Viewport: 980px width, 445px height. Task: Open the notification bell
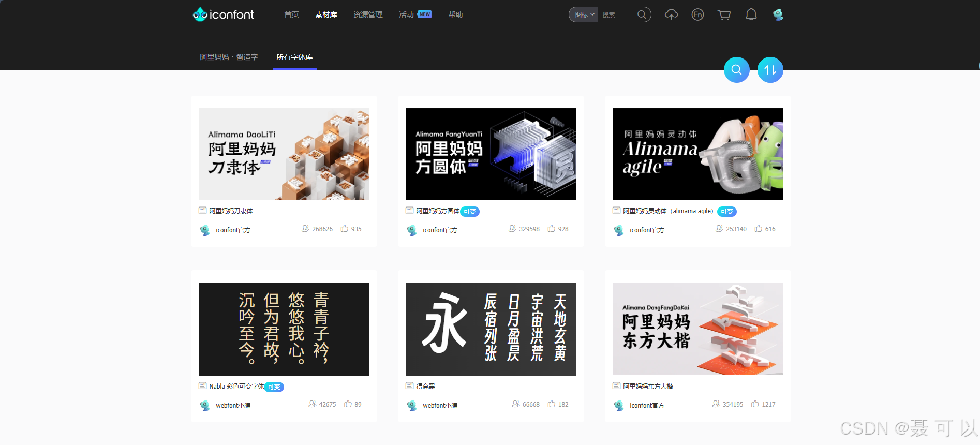751,14
